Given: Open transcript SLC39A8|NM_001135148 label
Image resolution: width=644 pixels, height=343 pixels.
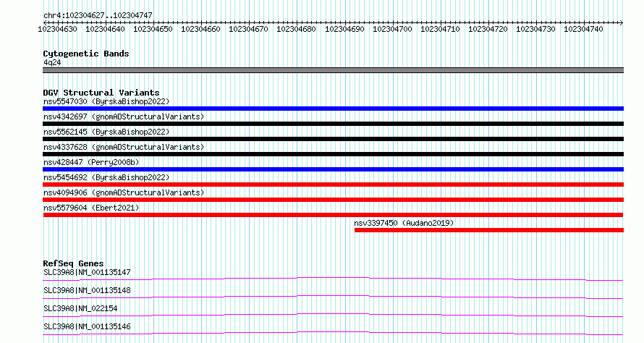Looking at the screenshot, I should click(87, 290).
